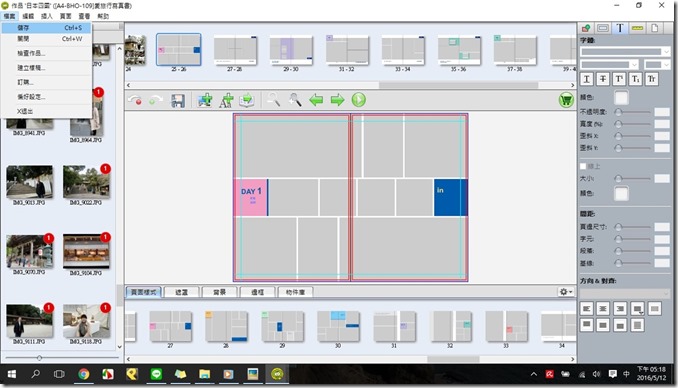Toggle strikethrough text style button
Viewport: 678px width, 388px height.
click(x=603, y=79)
